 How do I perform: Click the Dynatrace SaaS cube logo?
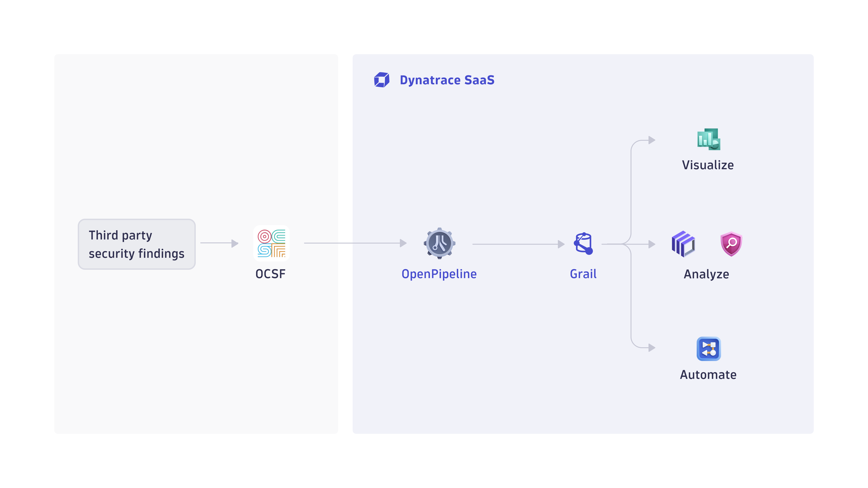pyautogui.click(x=382, y=80)
